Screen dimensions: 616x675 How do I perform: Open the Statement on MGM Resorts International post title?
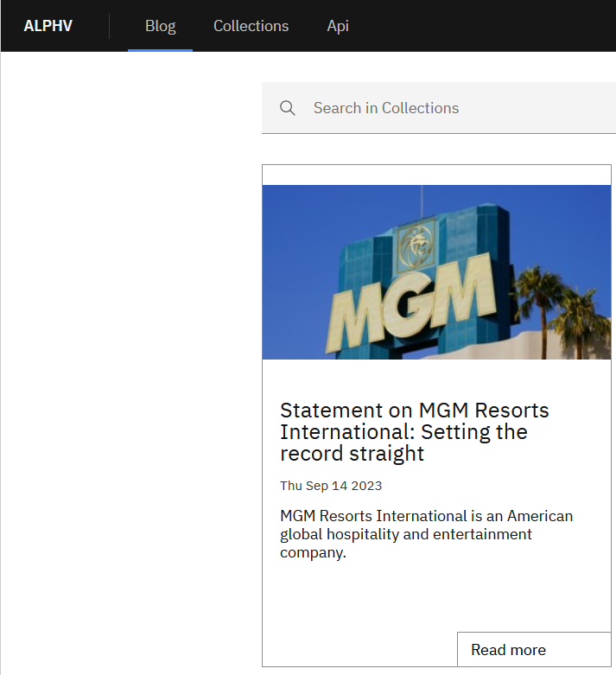(x=414, y=431)
